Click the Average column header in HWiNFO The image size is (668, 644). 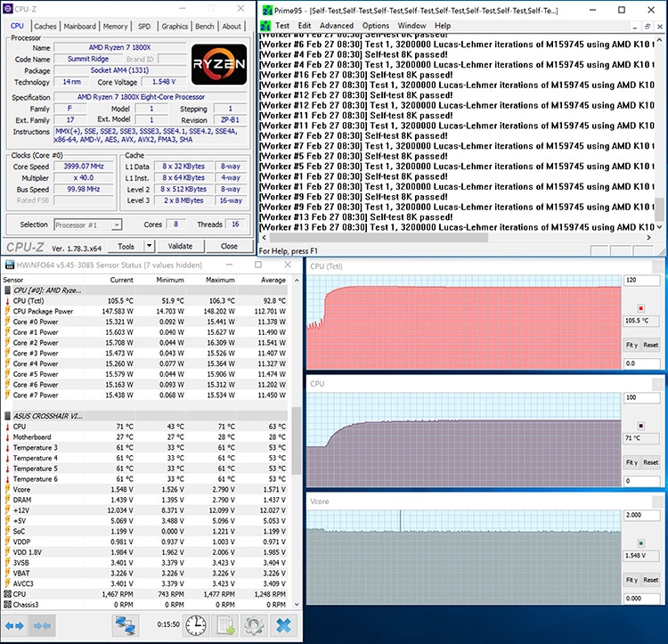(273, 280)
